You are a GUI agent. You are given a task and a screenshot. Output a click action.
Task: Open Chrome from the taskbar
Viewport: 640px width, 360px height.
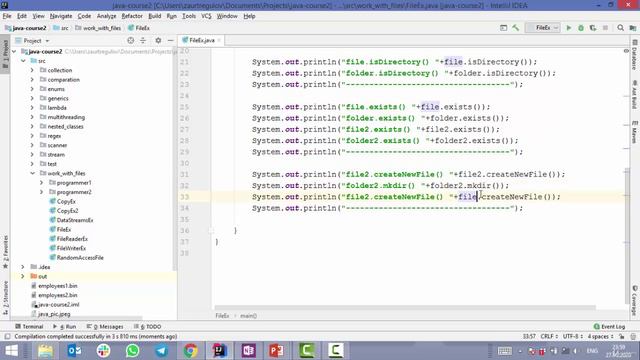pyautogui.click(x=190, y=351)
